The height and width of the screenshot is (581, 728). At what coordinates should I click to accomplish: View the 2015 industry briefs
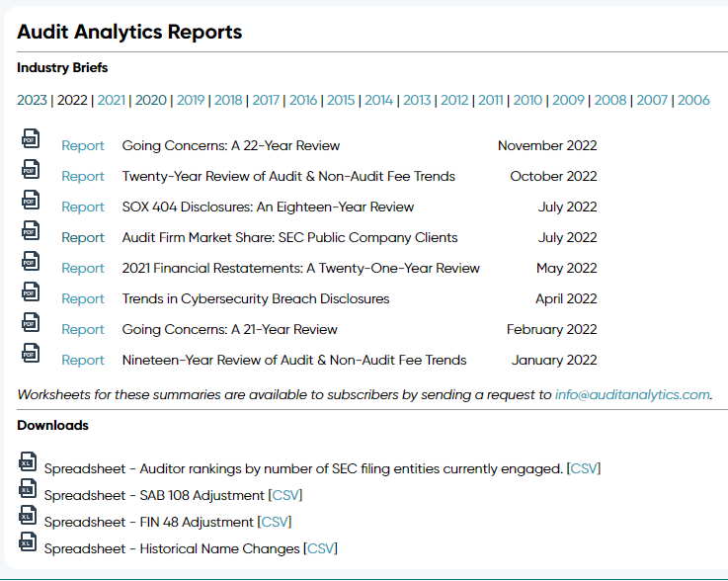click(341, 101)
